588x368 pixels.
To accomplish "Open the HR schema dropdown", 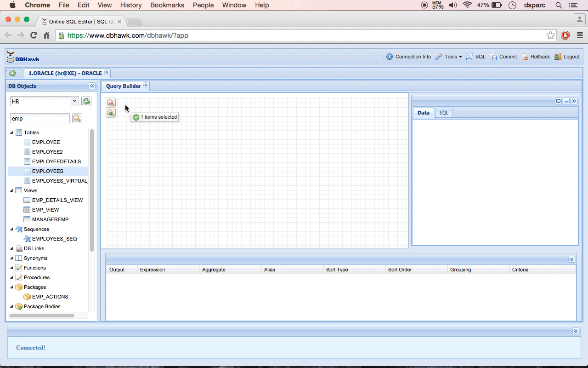I will (73, 101).
